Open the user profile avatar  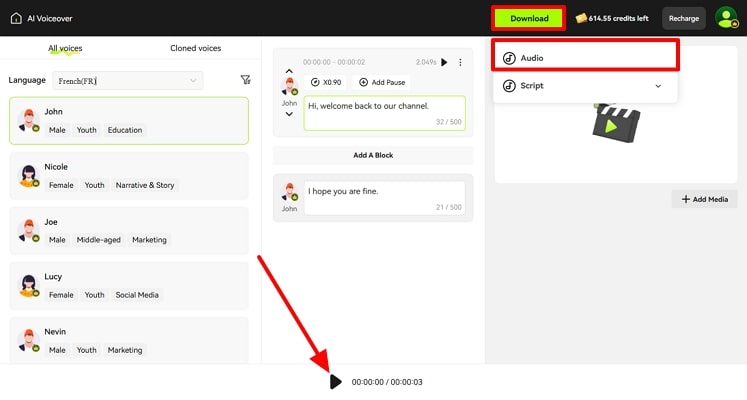(726, 18)
